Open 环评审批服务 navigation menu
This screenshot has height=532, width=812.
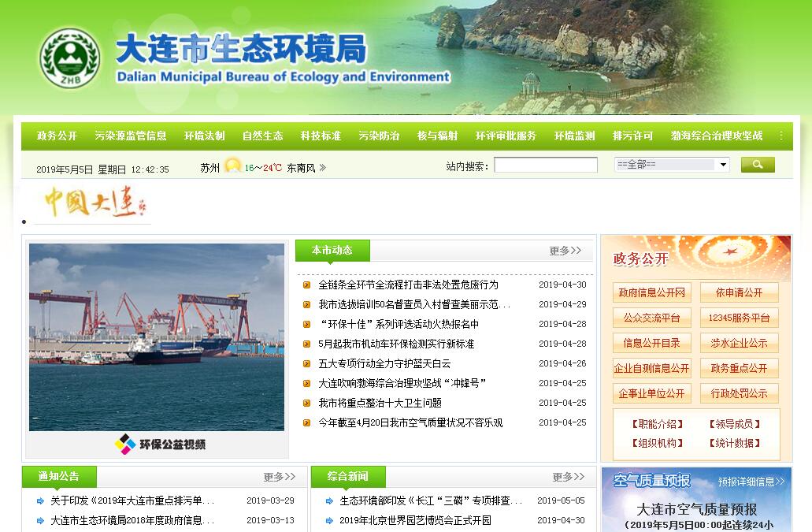click(x=506, y=136)
